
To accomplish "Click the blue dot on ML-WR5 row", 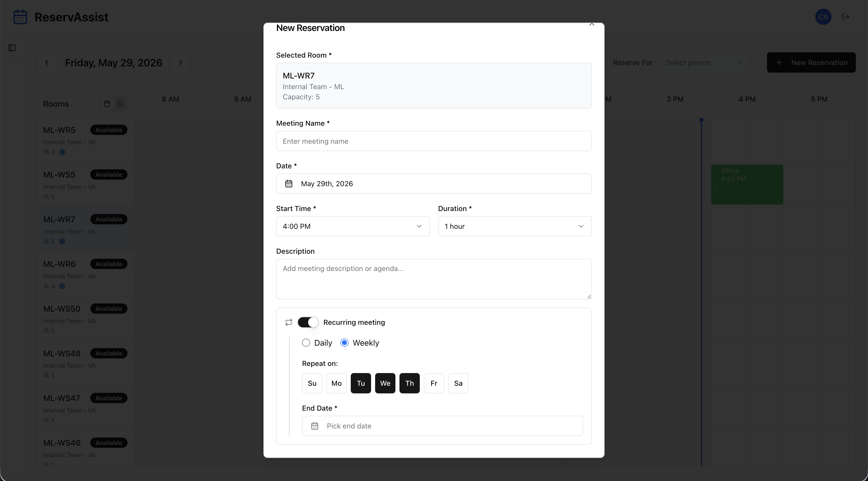I will click(62, 152).
